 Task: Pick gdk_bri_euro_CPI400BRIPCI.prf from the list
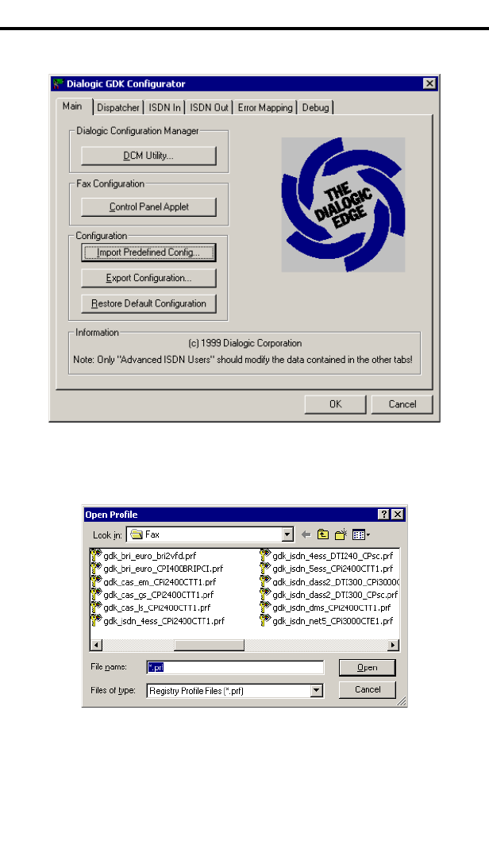[164, 569]
